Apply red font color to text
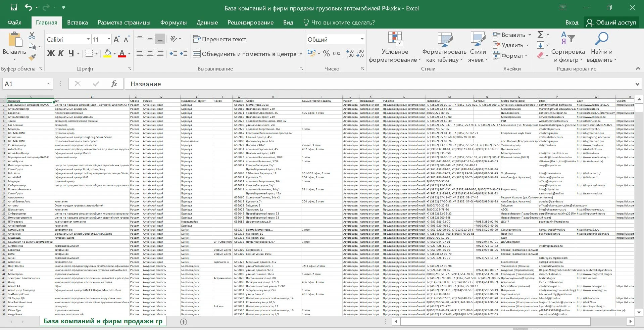The height and width of the screenshot is (330, 644). (122, 53)
